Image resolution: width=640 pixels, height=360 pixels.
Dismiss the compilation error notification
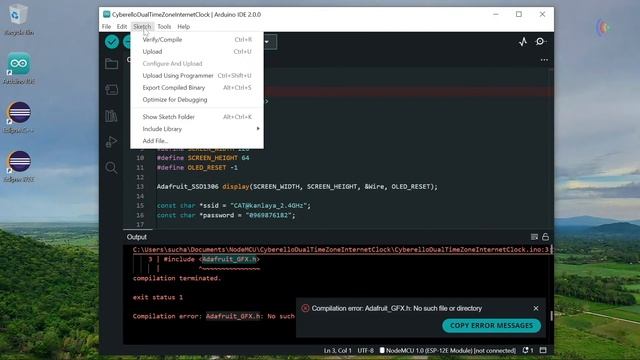click(536, 308)
